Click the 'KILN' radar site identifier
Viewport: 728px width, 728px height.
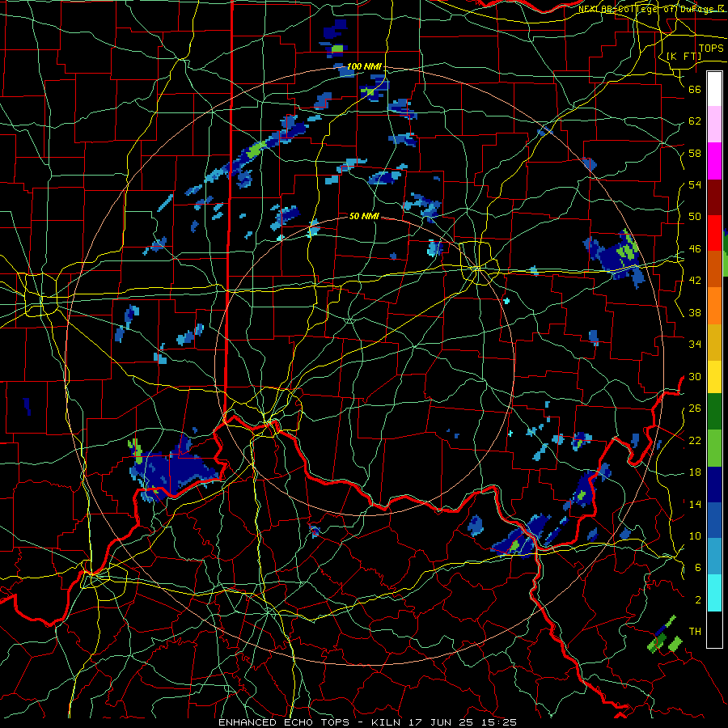(x=387, y=722)
